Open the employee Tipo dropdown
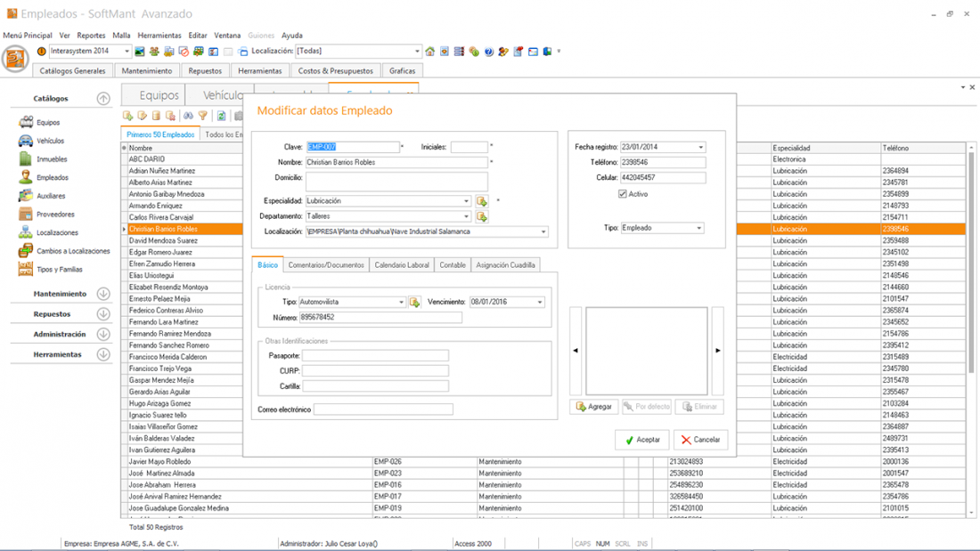Screen dimensions: 980x551 [698, 228]
